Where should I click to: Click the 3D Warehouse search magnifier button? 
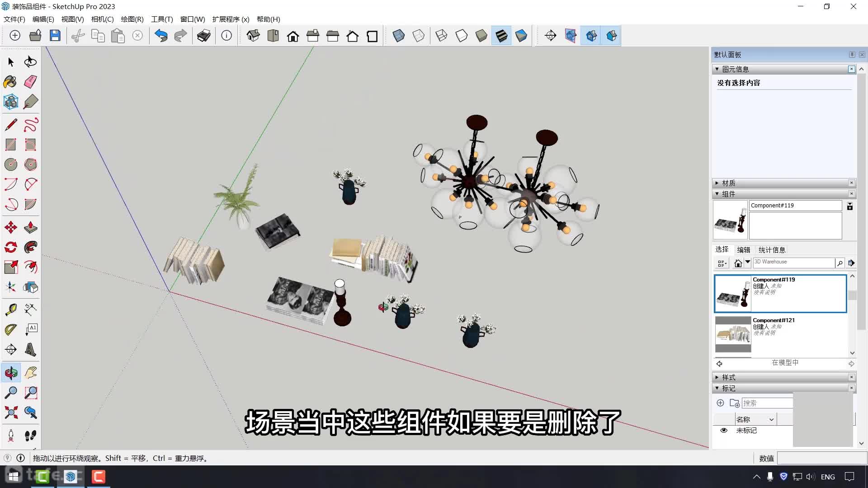click(x=840, y=263)
